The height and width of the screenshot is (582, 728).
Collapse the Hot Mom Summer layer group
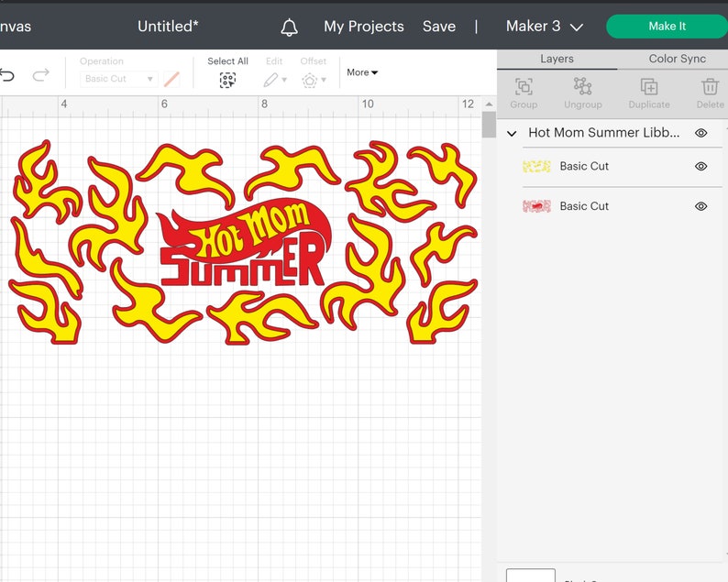click(512, 134)
